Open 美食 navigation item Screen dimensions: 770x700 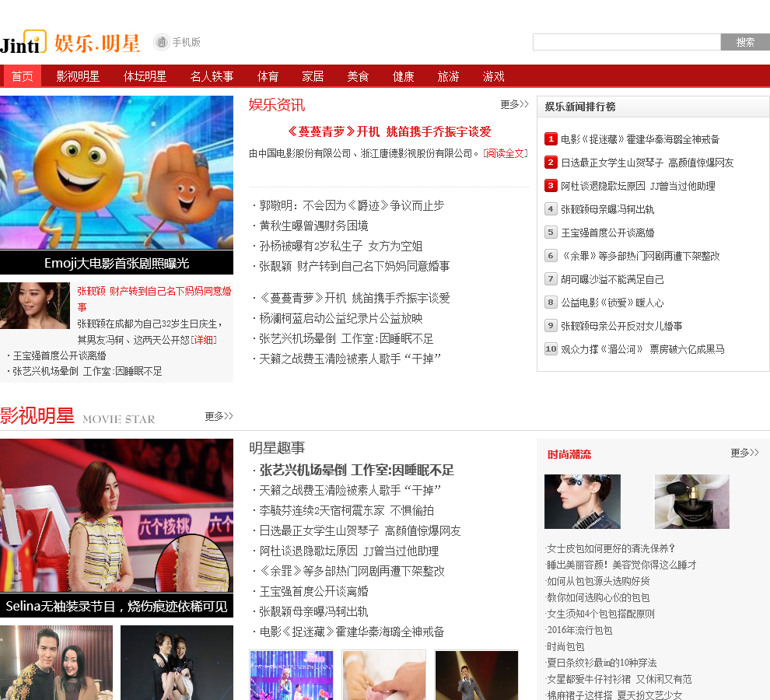point(358,76)
